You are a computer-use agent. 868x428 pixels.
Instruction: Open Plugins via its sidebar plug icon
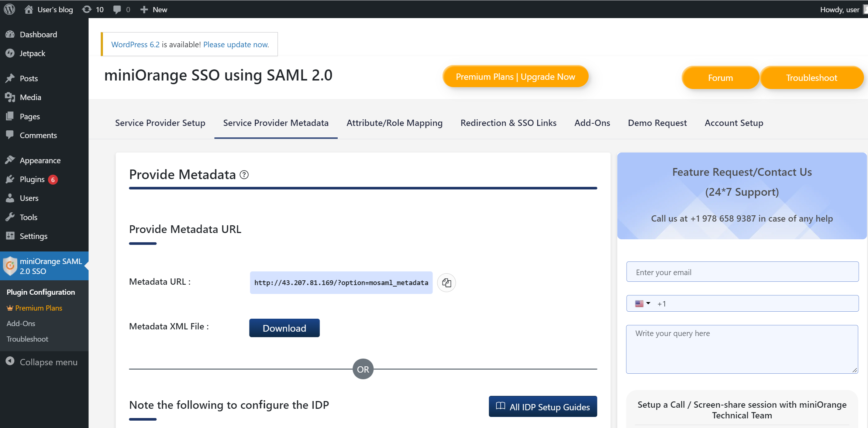10,179
